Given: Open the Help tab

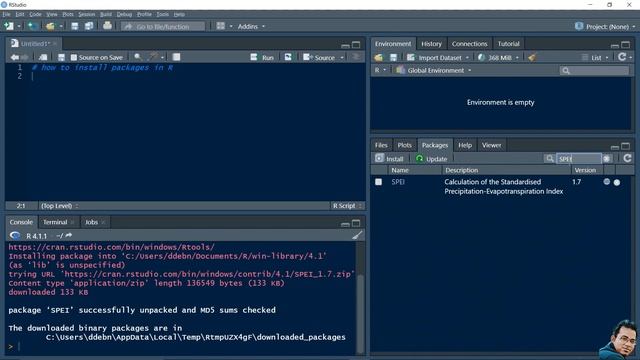Looking at the screenshot, I should (x=465, y=145).
